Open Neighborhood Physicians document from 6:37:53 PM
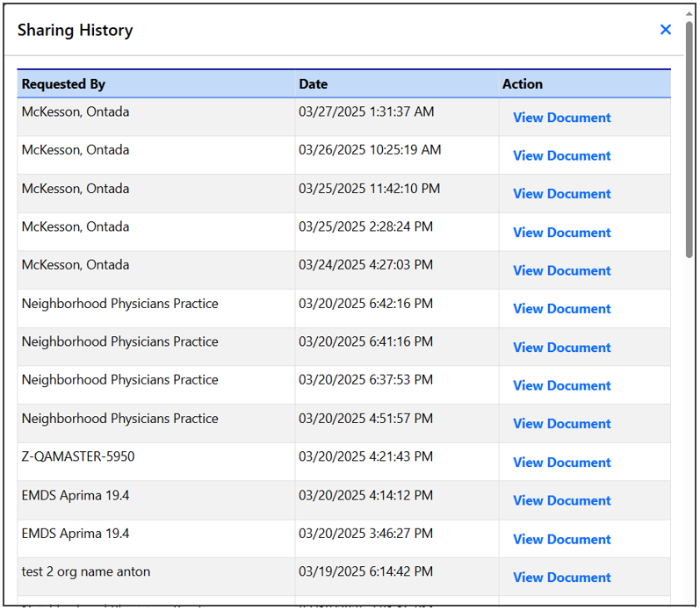700x610 pixels. tap(561, 385)
